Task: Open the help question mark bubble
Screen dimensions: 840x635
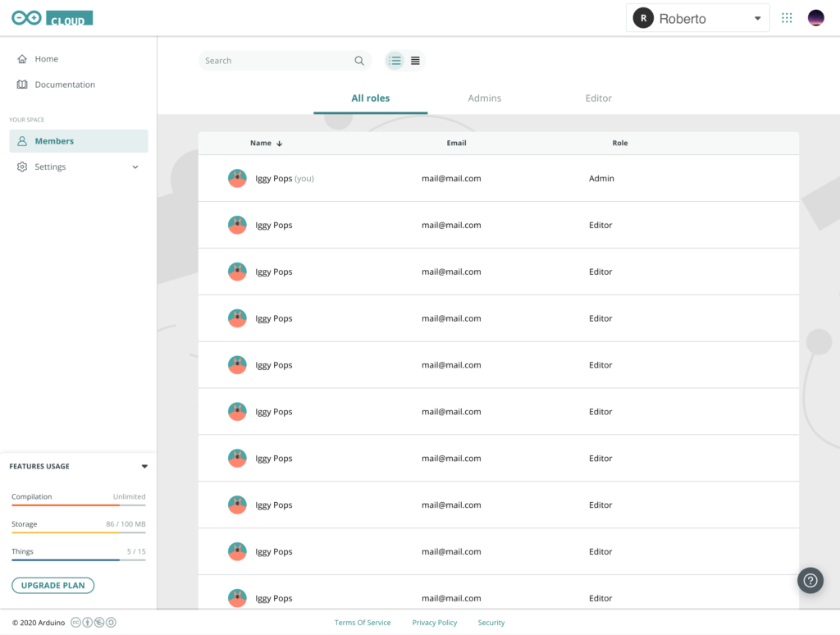Action: pyautogui.click(x=810, y=580)
